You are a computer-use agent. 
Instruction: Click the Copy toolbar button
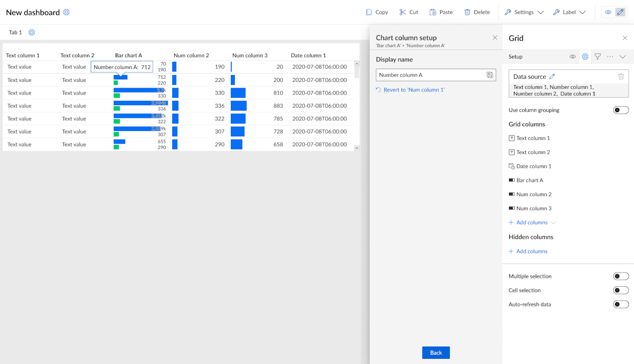point(377,12)
